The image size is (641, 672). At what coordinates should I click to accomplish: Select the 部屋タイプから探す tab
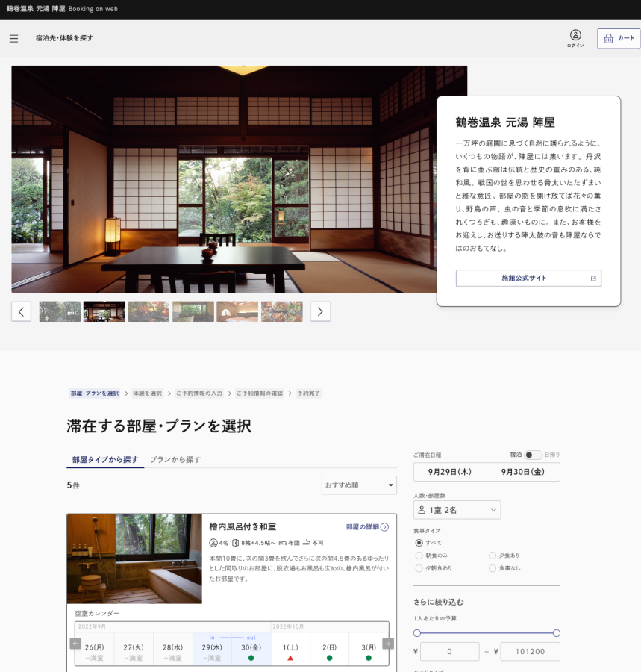tap(105, 460)
